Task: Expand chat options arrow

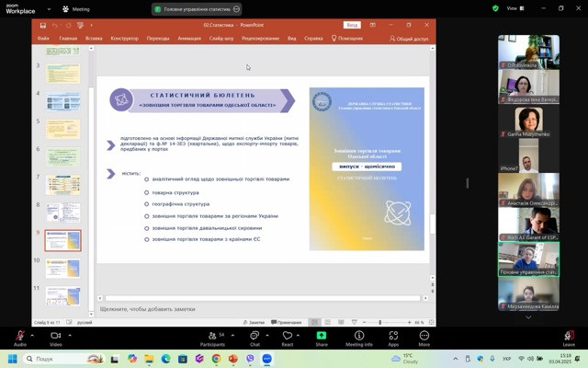Action: point(267,335)
